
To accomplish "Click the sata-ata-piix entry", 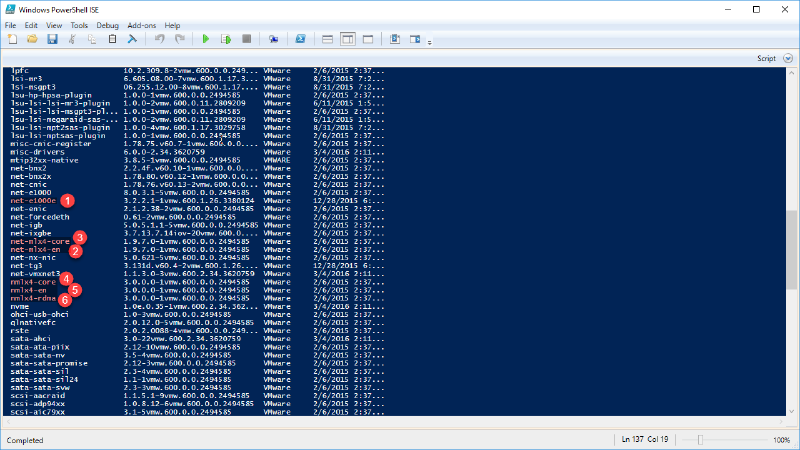I will (40, 347).
